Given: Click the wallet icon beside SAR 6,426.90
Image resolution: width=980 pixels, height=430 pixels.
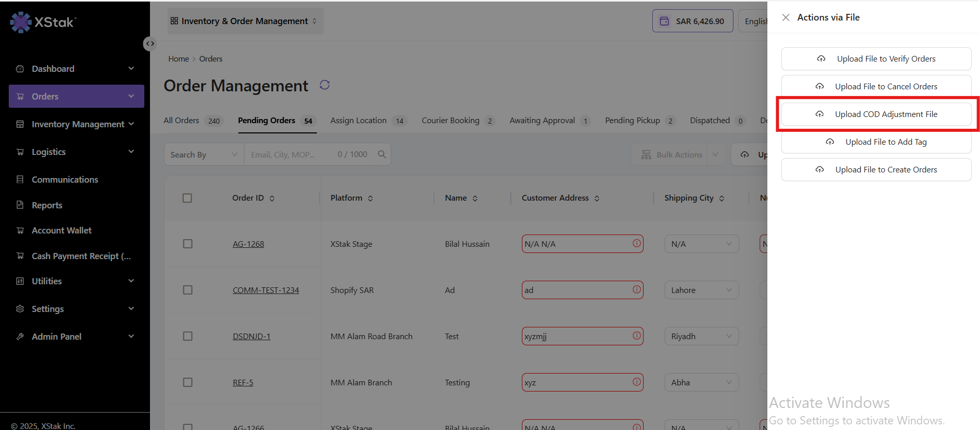Looking at the screenshot, I should point(664,21).
